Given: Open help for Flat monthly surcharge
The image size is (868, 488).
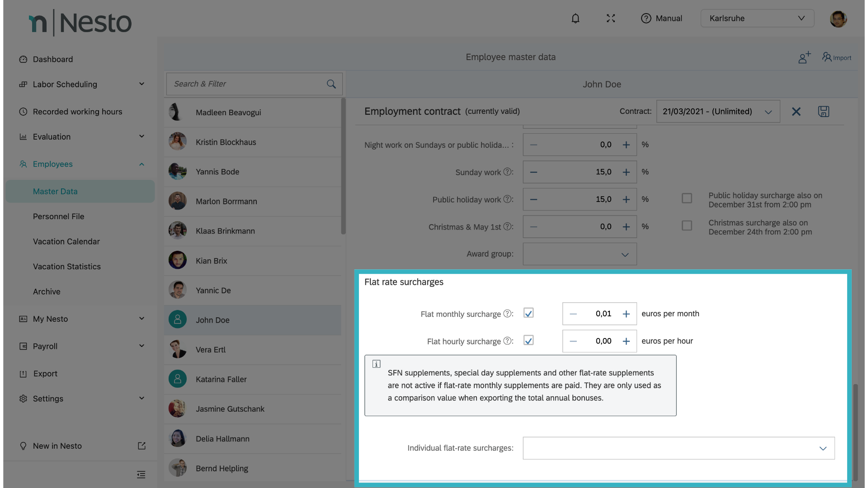Looking at the screenshot, I should pyautogui.click(x=507, y=314).
